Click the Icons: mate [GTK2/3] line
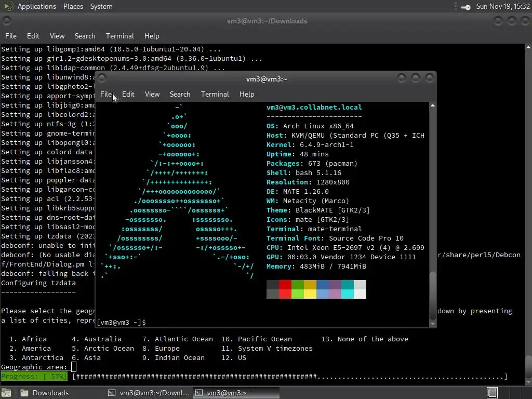532x399 pixels. (308, 220)
